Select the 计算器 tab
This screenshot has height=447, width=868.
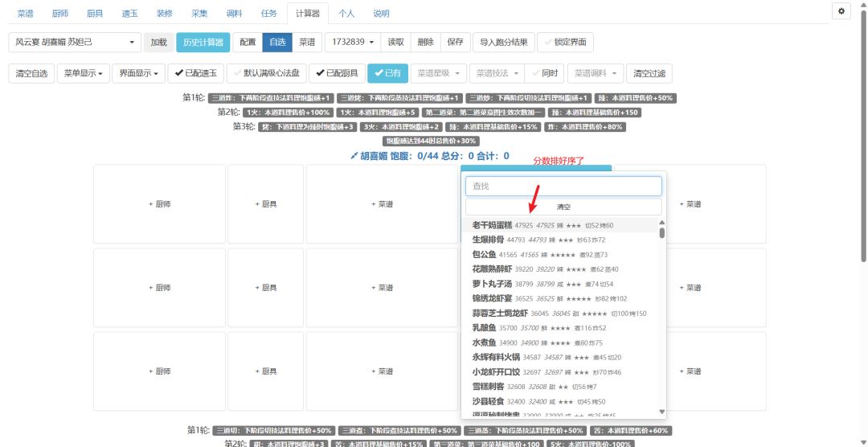pos(308,14)
